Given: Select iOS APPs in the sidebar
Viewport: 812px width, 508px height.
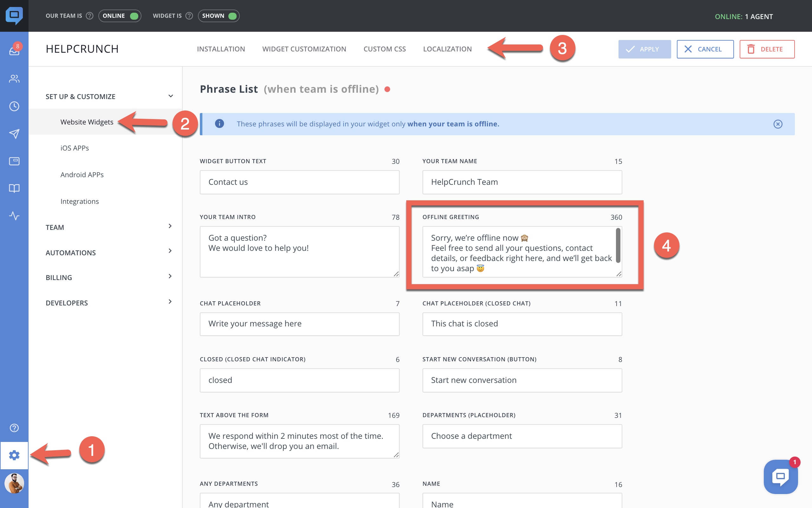Looking at the screenshot, I should 75,148.
